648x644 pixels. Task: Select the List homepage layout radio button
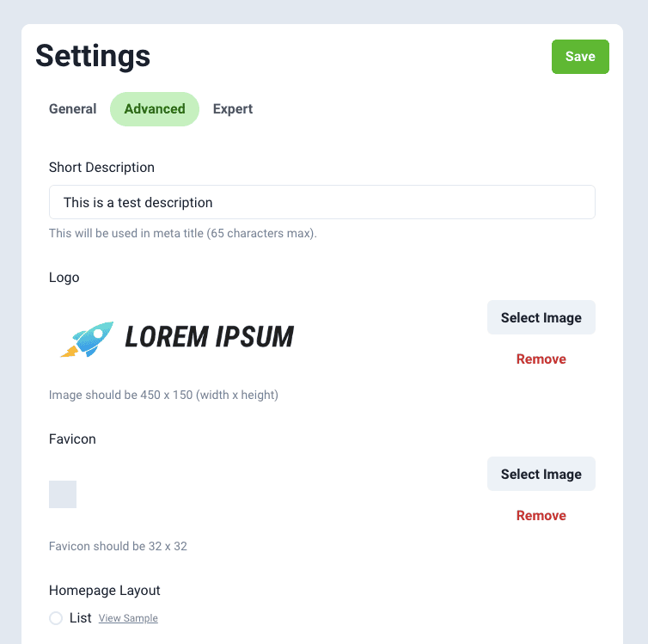coord(56,618)
